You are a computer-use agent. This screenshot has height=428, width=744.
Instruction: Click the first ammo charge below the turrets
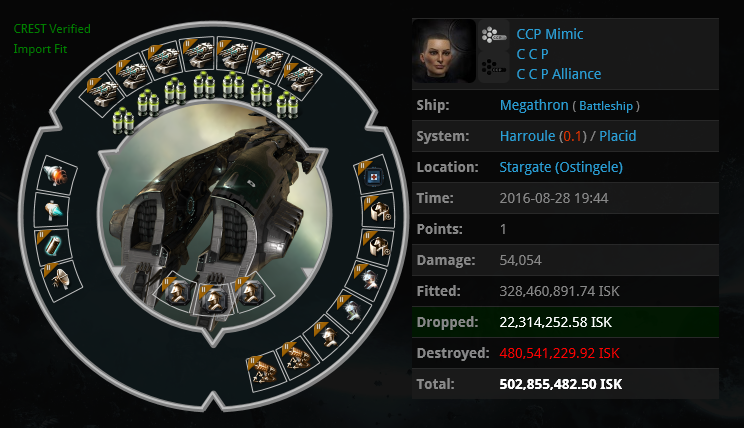point(123,121)
